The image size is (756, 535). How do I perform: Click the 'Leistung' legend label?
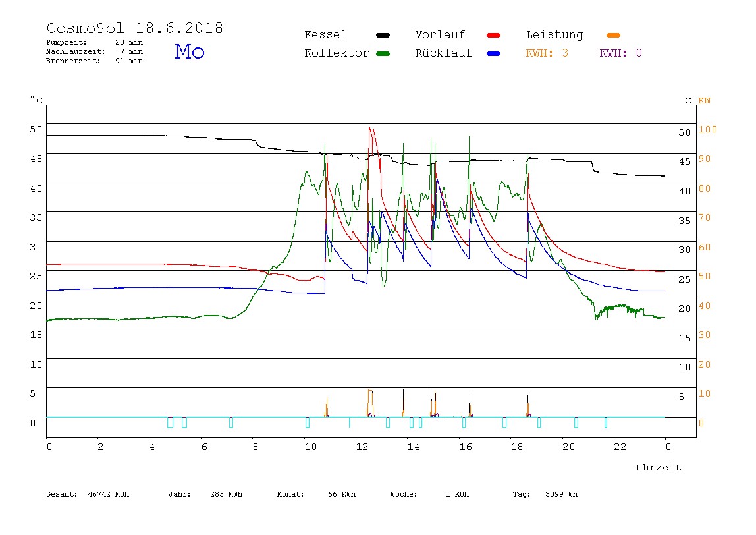point(554,35)
